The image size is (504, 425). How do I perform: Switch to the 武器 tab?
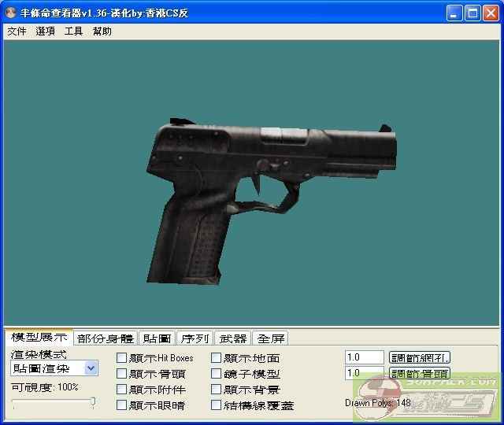click(x=233, y=338)
